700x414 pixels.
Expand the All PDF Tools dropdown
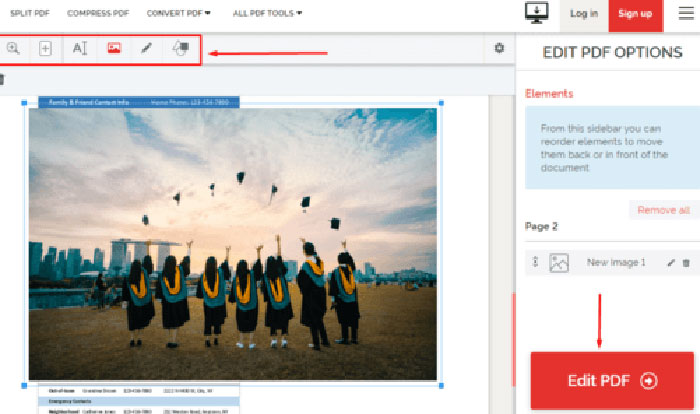(267, 14)
